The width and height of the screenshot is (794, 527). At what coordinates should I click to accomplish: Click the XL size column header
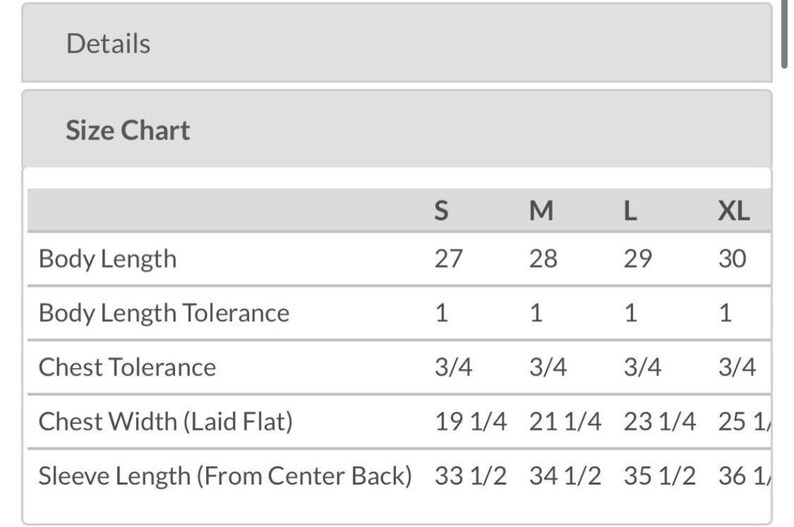733,210
